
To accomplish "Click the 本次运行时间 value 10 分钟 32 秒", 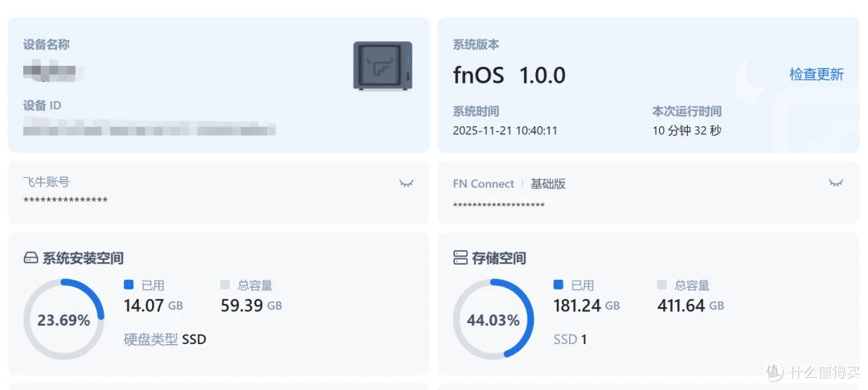I will [686, 131].
